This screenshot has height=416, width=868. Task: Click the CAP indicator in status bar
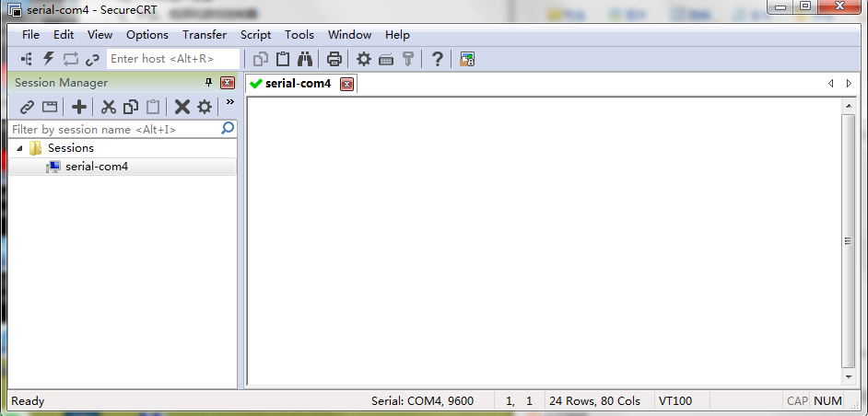click(x=797, y=401)
